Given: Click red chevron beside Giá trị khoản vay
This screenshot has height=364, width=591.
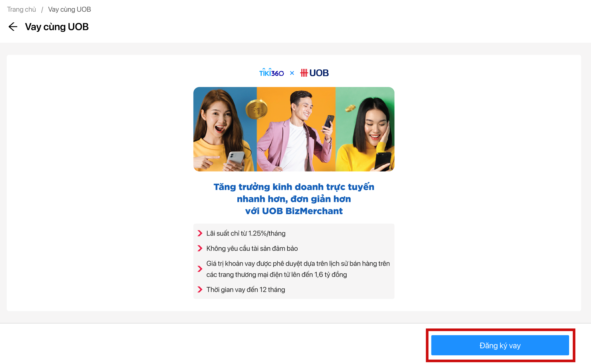Looking at the screenshot, I should pos(200,269).
